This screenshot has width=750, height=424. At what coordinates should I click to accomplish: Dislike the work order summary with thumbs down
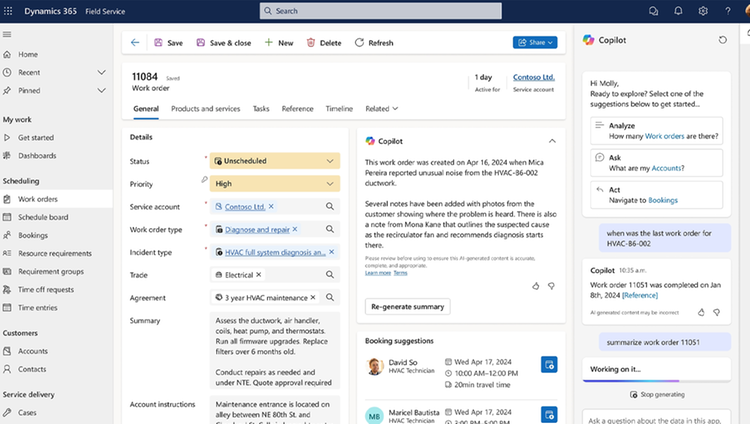(x=551, y=286)
